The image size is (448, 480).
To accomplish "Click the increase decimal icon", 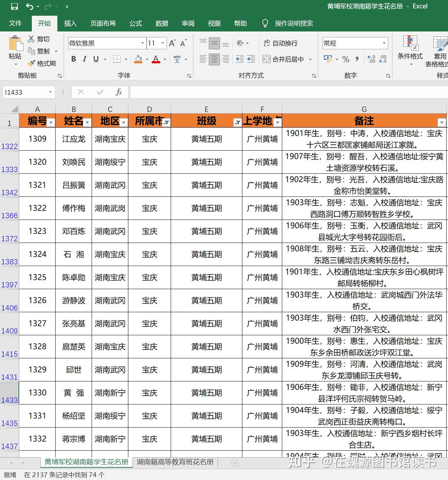I will 371,59.
